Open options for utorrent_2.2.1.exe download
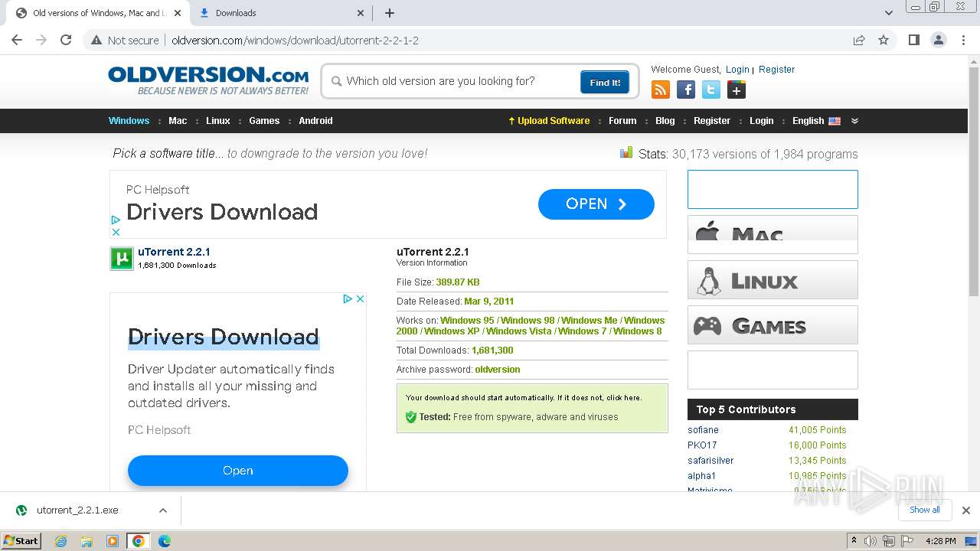980x551 pixels. tap(163, 510)
